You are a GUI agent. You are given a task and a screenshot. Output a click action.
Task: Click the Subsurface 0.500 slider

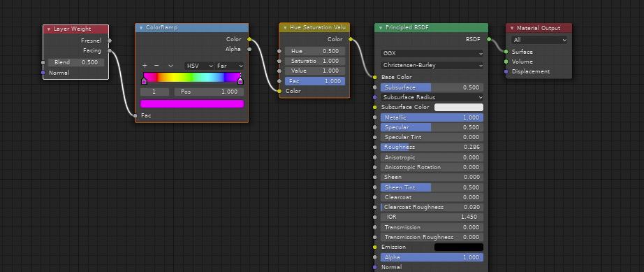[x=432, y=87]
